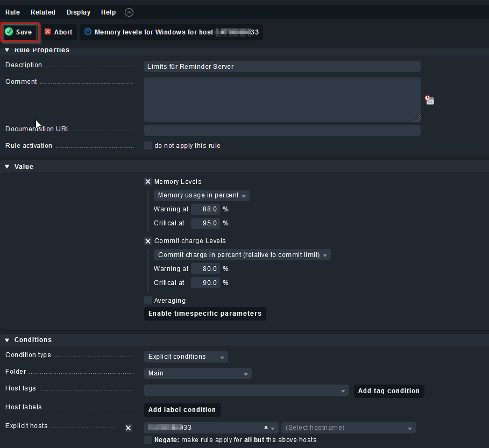Click the red Abort icon
This screenshot has width=489, height=448.
point(48,32)
